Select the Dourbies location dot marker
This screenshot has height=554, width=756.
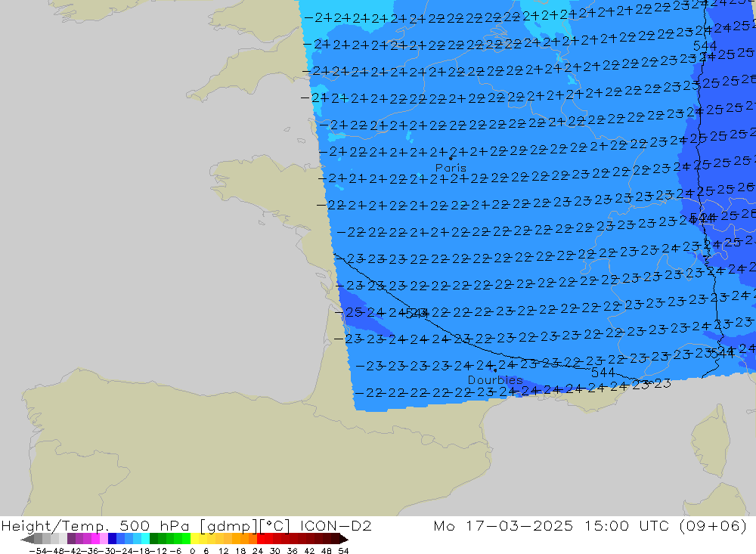point(495,371)
